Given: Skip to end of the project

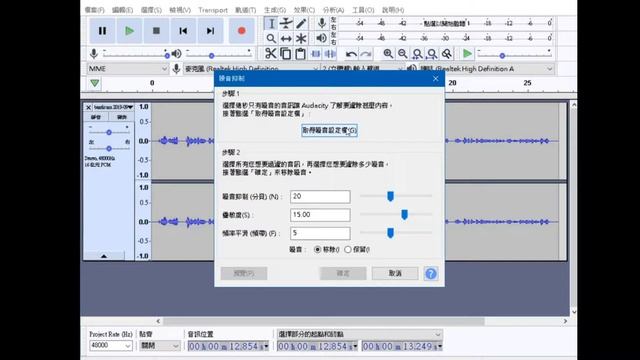Looking at the screenshot, I should pos(210,31).
